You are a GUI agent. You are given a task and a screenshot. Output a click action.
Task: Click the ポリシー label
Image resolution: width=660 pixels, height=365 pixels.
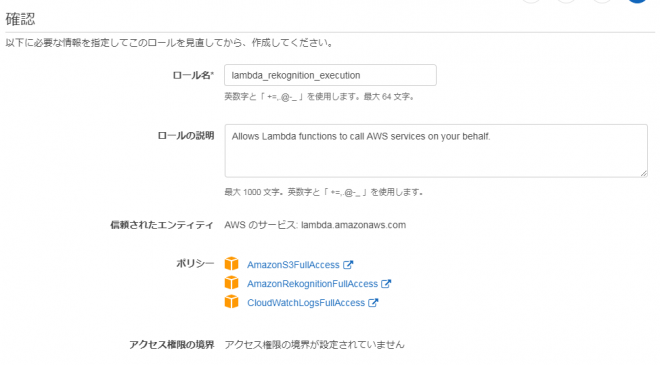point(195,264)
